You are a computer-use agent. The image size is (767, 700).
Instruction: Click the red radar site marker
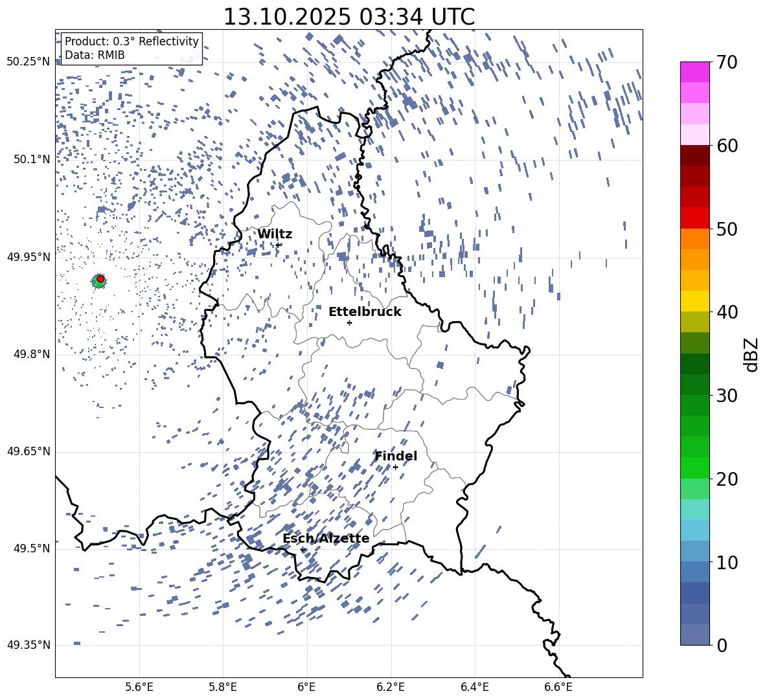click(x=100, y=279)
